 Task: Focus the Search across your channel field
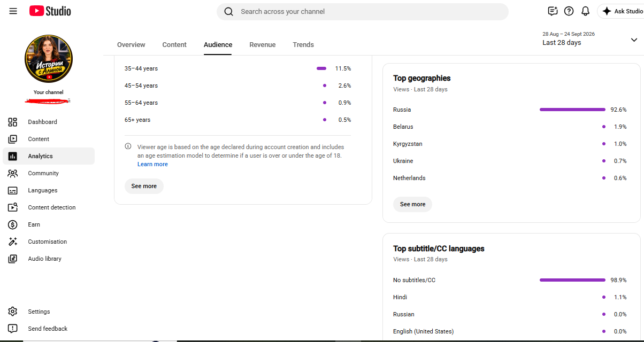point(362,12)
